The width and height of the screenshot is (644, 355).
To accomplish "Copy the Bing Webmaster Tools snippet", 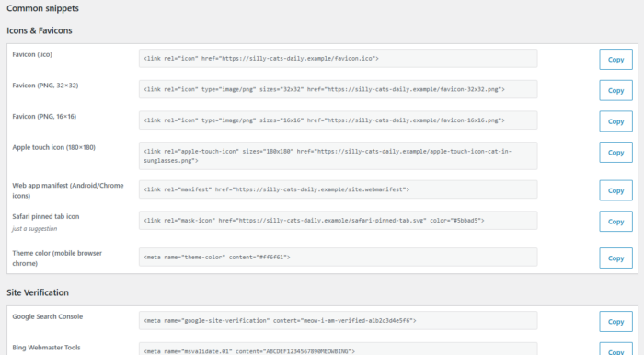I will click(615, 349).
